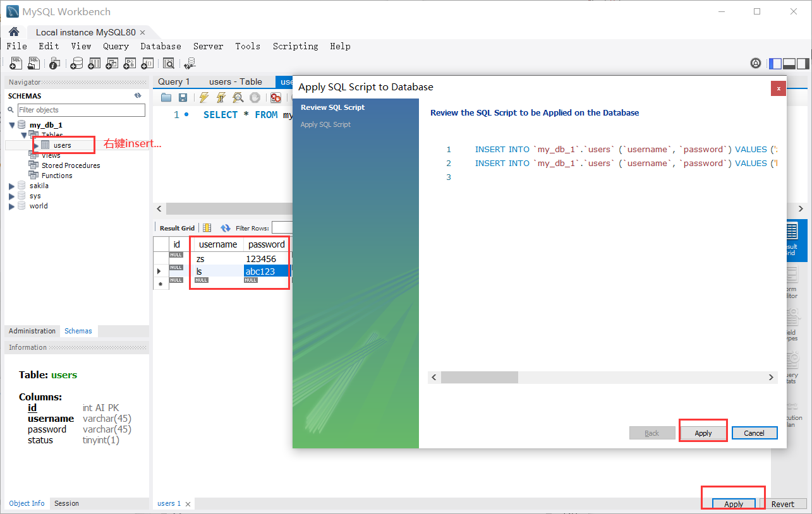Screen dimensions: 812x514
Task: Click the refresh result grid icon
Action: 226,228
